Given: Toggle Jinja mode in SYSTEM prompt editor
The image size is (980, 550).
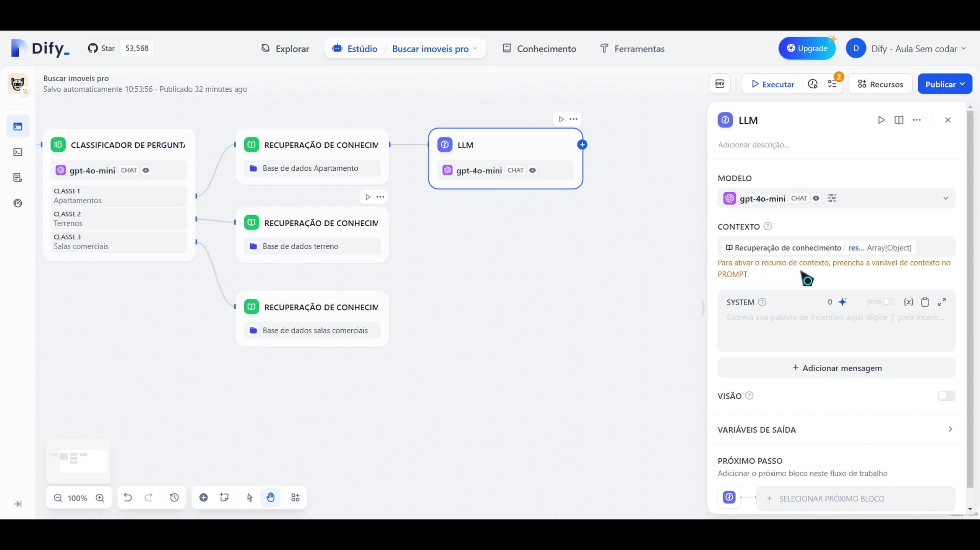Looking at the screenshot, I should pos(888,302).
